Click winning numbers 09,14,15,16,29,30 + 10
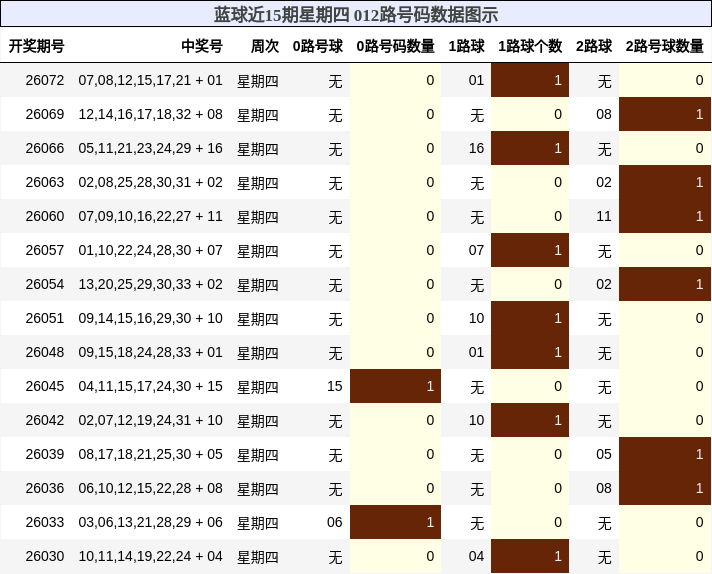This screenshot has height=574, width=712. (x=150, y=318)
